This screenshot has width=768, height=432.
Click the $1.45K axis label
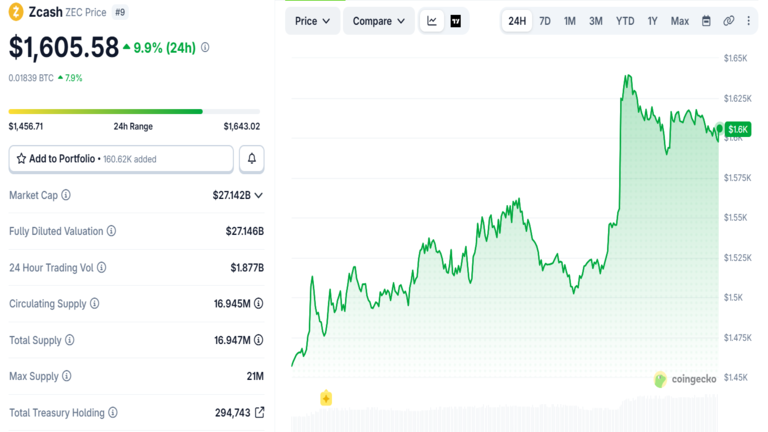click(736, 378)
